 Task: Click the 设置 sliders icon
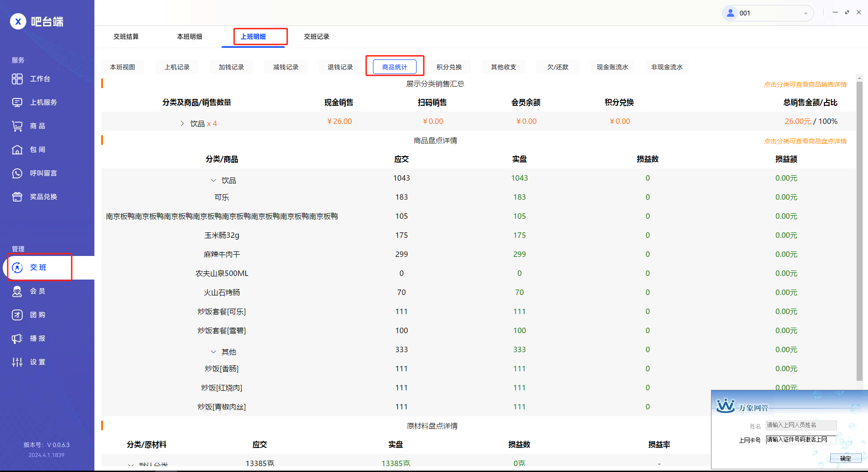coord(17,362)
